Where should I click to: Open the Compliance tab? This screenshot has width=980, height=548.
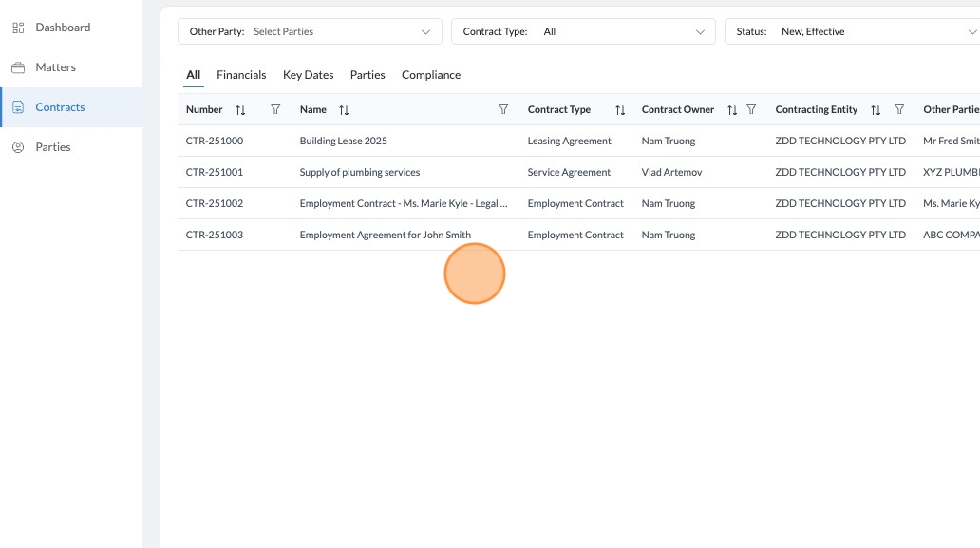click(x=431, y=75)
